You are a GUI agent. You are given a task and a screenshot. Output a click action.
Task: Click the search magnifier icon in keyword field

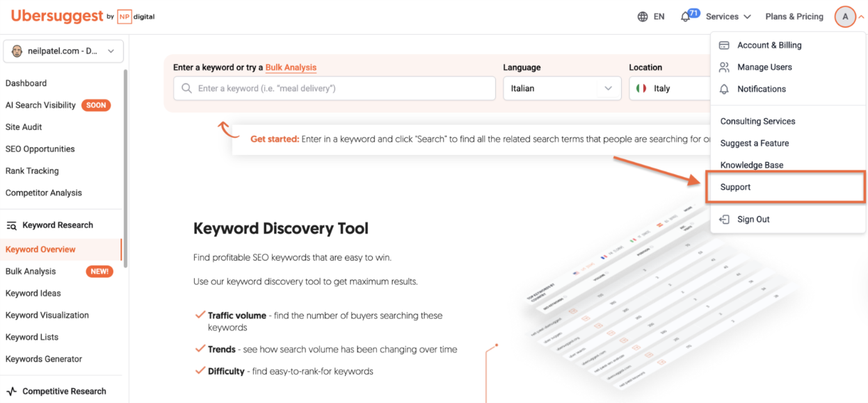pyautogui.click(x=186, y=88)
